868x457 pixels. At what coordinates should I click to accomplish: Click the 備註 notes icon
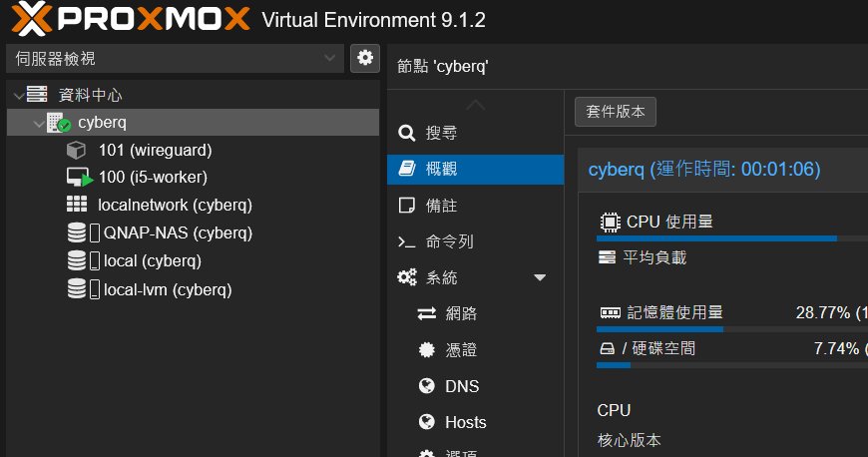[x=406, y=206]
